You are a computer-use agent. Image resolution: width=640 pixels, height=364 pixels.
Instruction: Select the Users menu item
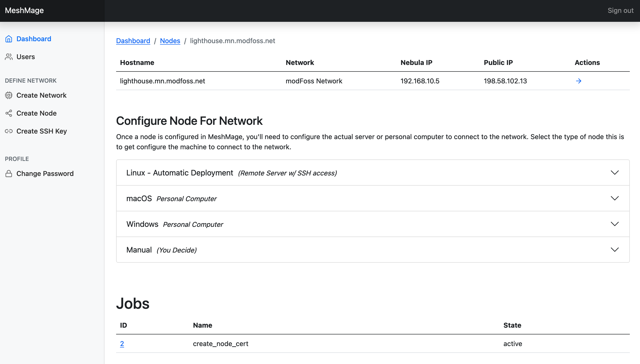tap(25, 56)
